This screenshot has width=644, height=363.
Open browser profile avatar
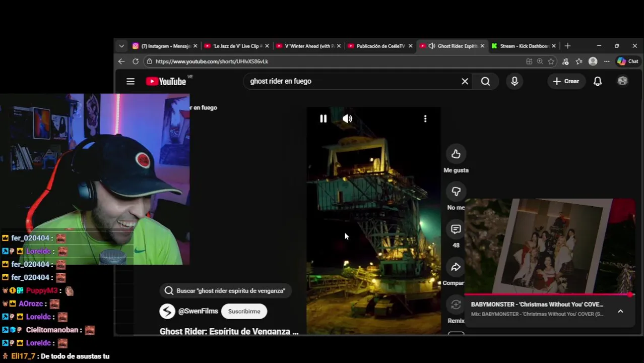tap(593, 61)
